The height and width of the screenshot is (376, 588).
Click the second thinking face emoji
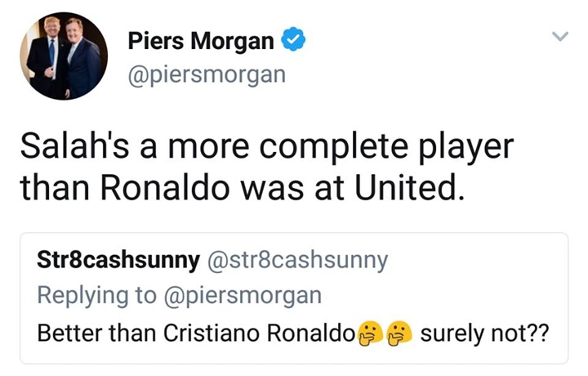tap(399, 333)
